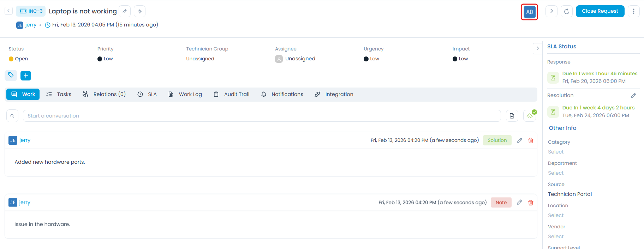Click the Other Info heading
Screen dimensions: 644x252
pyautogui.click(x=562, y=128)
